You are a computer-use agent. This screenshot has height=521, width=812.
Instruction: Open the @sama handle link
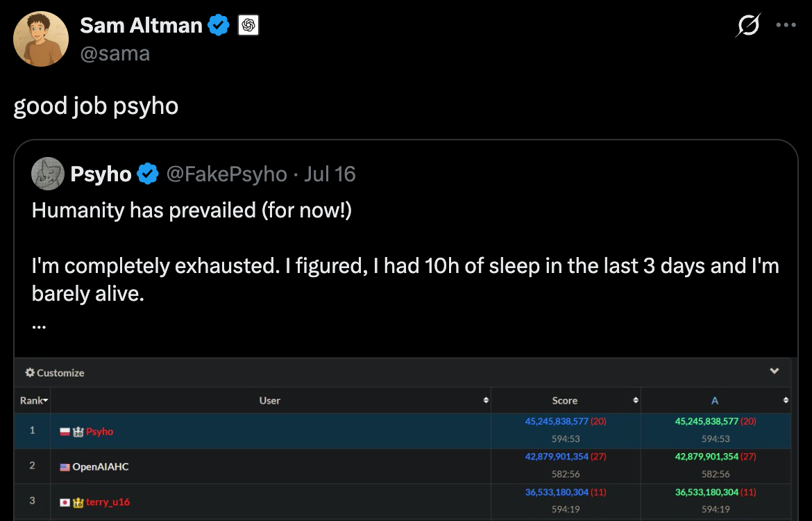pos(115,53)
